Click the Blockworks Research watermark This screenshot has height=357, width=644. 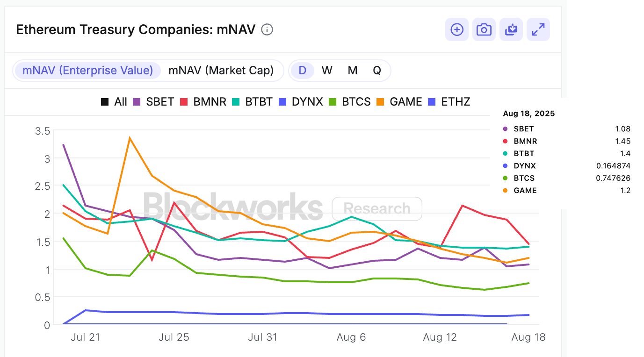282,207
